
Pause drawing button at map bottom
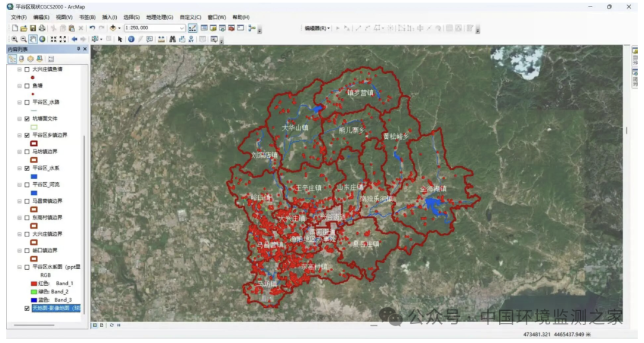tap(119, 325)
